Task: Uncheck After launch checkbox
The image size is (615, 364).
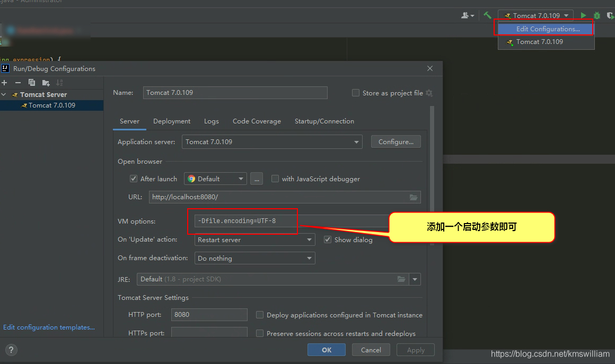Action: click(134, 179)
